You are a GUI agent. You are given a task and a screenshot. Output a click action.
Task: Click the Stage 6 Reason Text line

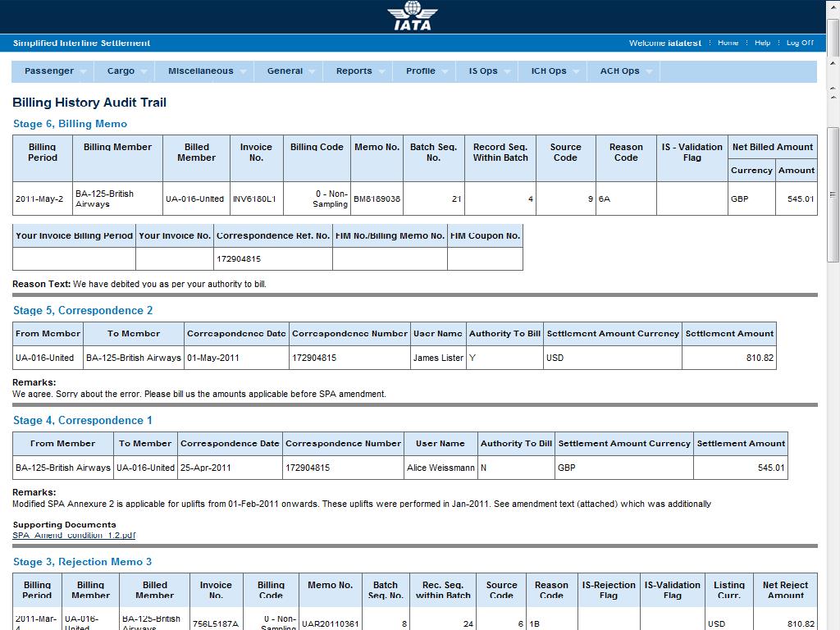pos(139,284)
